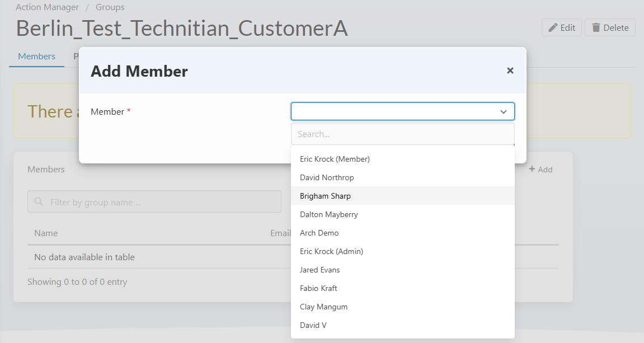Select Jared Evans from the list
Viewport: 644px width, 343px height.
tap(319, 270)
